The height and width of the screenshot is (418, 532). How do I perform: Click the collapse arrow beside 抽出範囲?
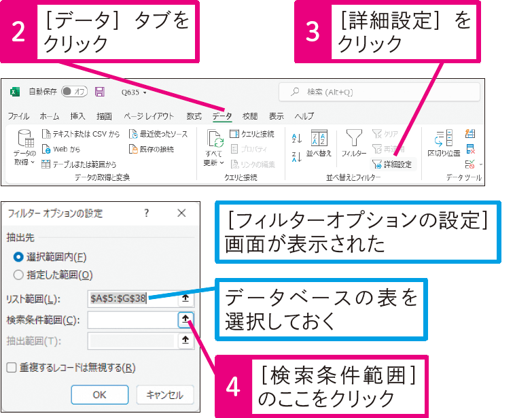click(185, 341)
